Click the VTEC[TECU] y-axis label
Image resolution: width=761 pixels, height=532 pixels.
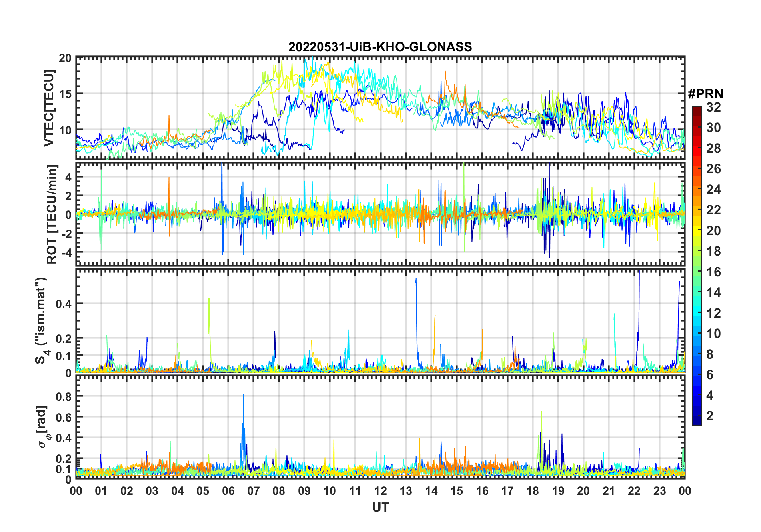coord(48,108)
